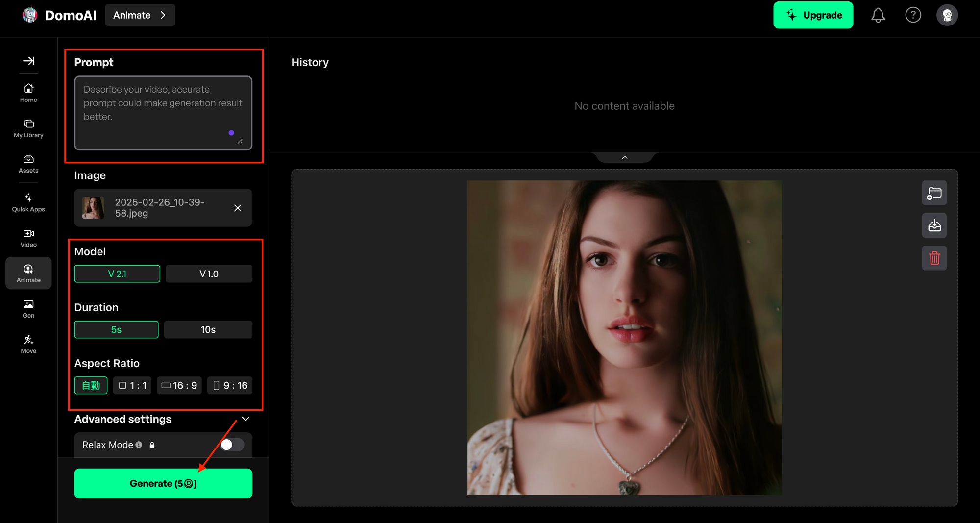Click Relax Mode info icon
Viewport: 980px width, 523px height.
coord(139,445)
